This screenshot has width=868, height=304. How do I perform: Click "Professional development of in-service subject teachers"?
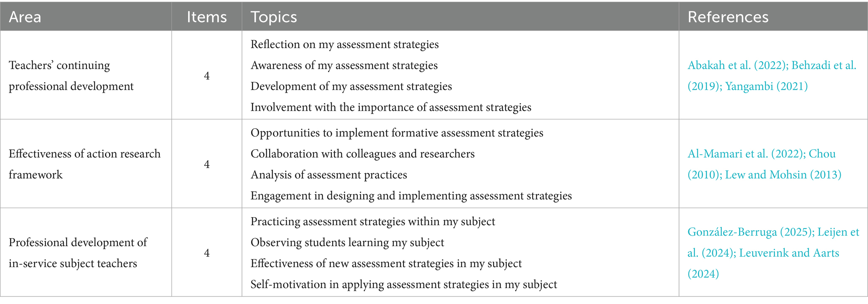pyautogui.click(x=78, y=253)
